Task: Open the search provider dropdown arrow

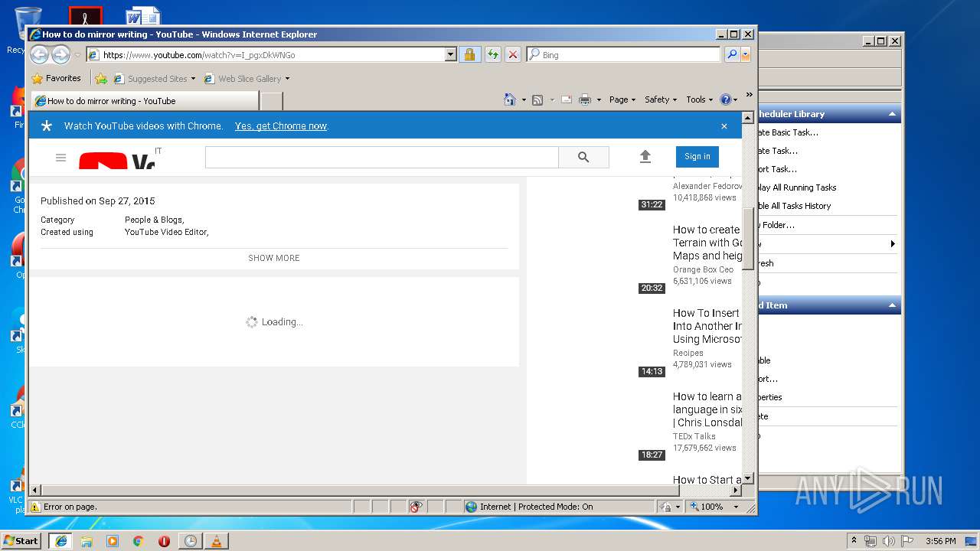Action: (x=746, y=54)
